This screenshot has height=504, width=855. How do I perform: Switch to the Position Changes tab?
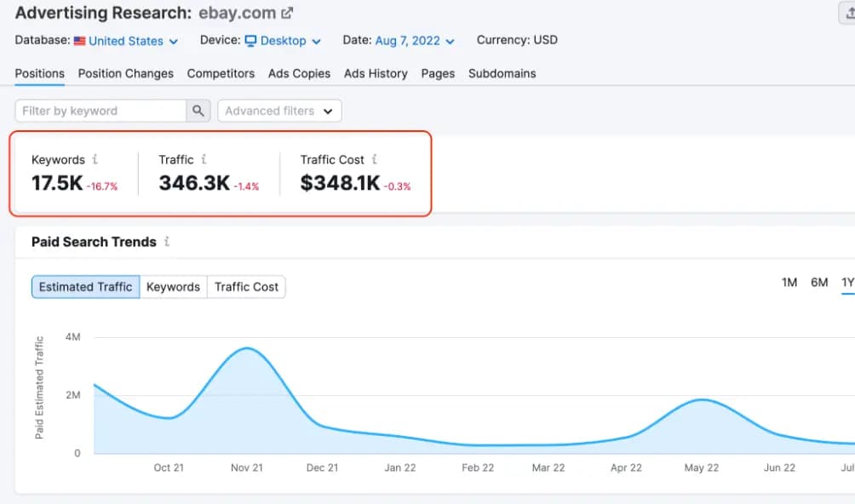[x=125, y=73]
